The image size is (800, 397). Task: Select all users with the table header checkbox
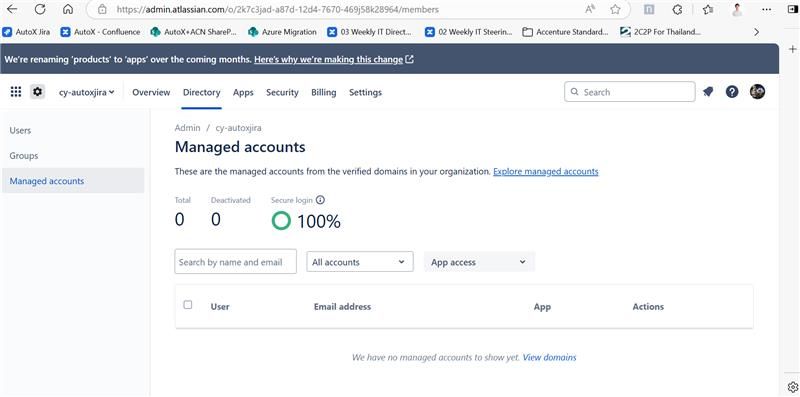click(x=188, y=305)
